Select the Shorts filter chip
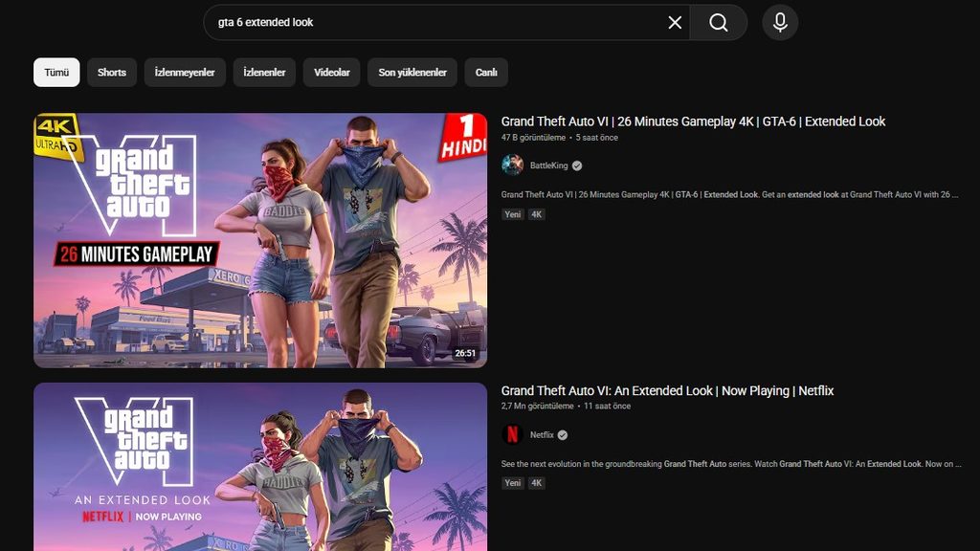The height and width of the screenshot is (551, 980). pos(112,73)
